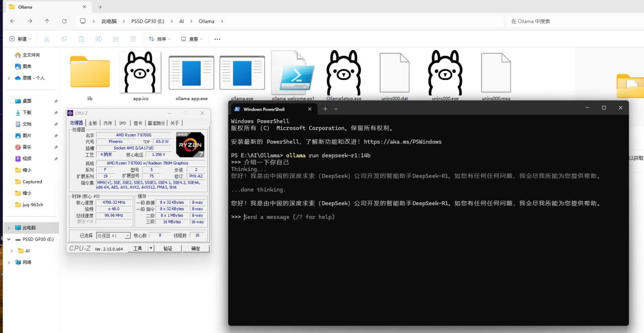Viewport: 644px width, 333px height.
Task: Switch to CPU-Z 内存 memory tab
Action: coord(108,123)
